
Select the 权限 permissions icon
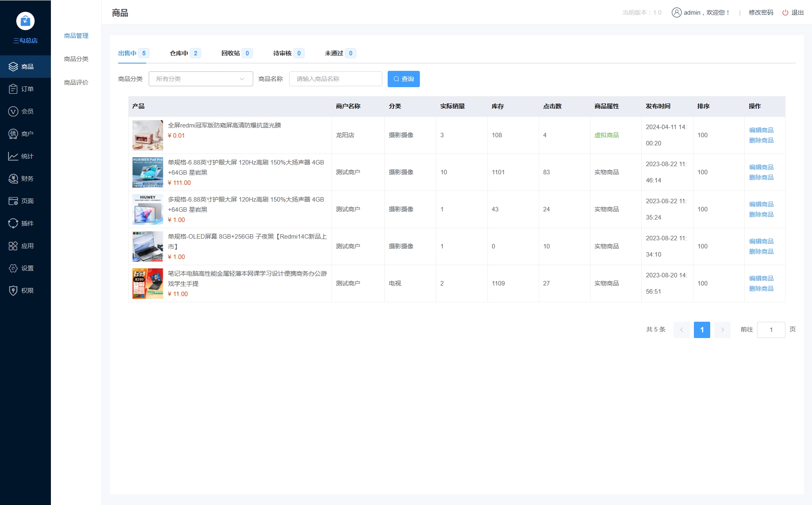click(x=25, y=290)
